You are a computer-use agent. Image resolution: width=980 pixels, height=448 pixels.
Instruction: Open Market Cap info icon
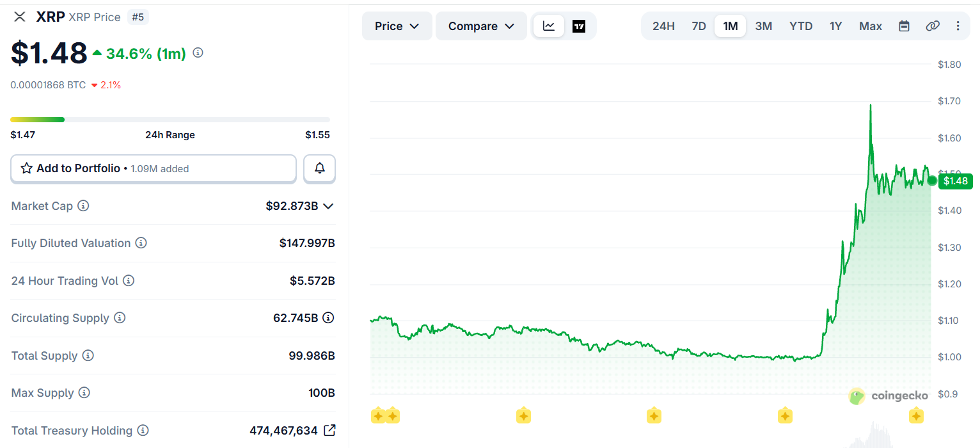pyautogui.click(x=83, y=206)
